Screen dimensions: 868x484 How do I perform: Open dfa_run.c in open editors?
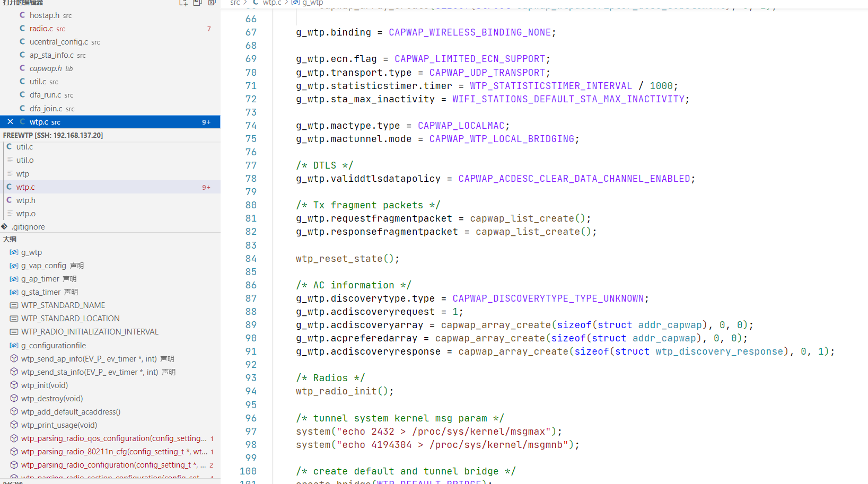click(110, 95)
